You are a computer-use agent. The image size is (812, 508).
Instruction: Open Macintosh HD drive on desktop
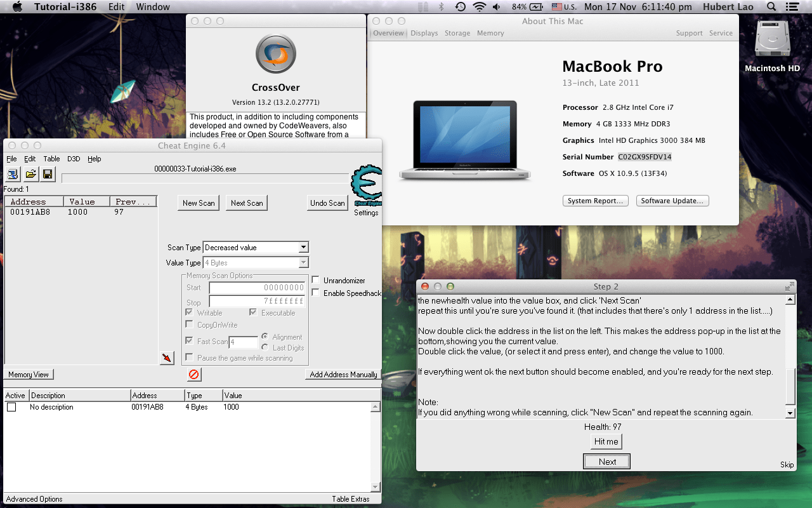click(x=772, y=47)
